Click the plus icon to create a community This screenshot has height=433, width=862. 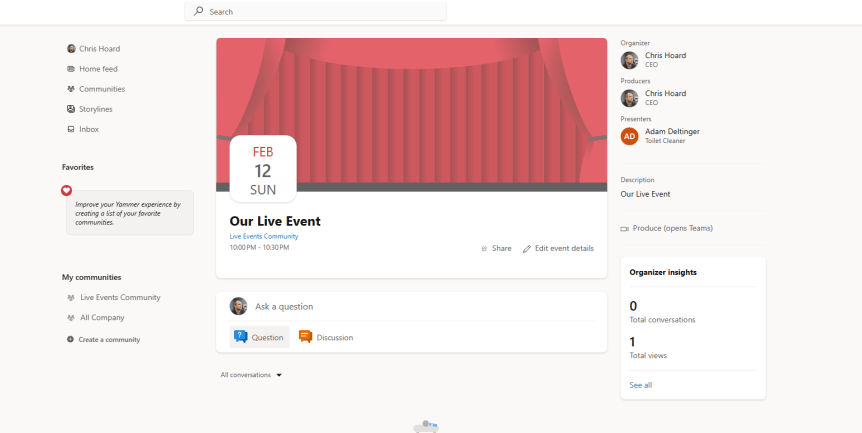(70, 340)
